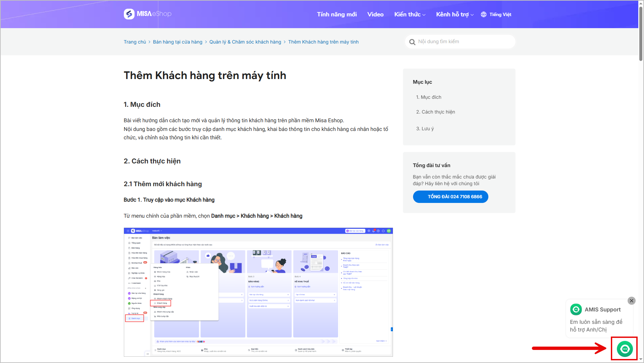Jump to 2. Cách thực hiện in table of contents
The image size is (644, 363).
[435, 112]
